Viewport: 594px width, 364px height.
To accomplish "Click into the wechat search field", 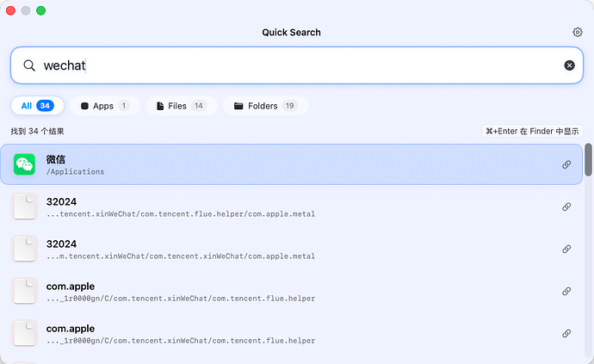I will 297,65.
